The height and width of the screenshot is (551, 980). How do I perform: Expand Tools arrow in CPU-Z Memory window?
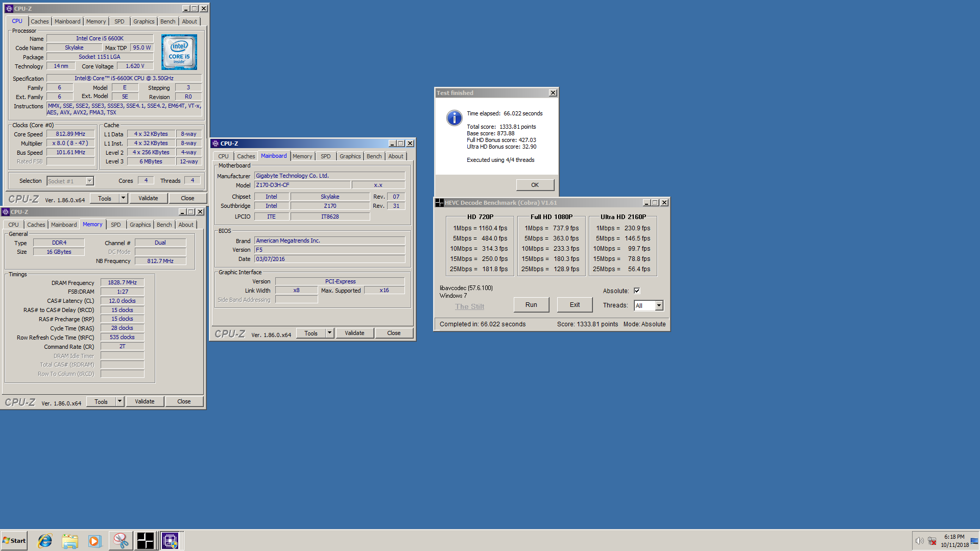[119, 401]
